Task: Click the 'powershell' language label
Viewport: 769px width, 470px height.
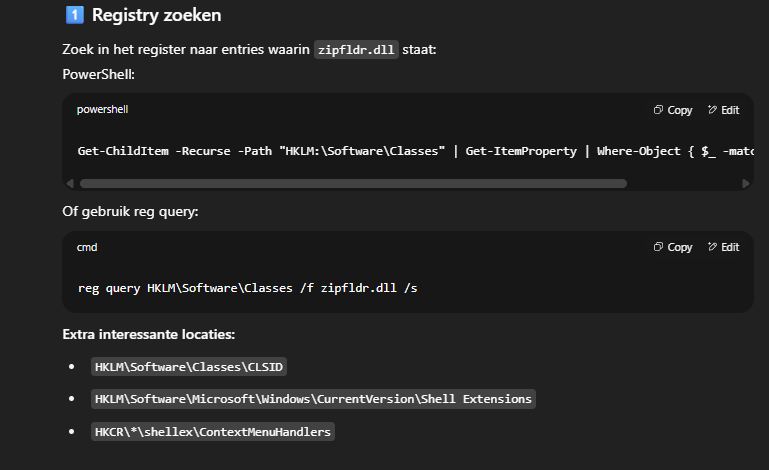Action: pos(102,109)
